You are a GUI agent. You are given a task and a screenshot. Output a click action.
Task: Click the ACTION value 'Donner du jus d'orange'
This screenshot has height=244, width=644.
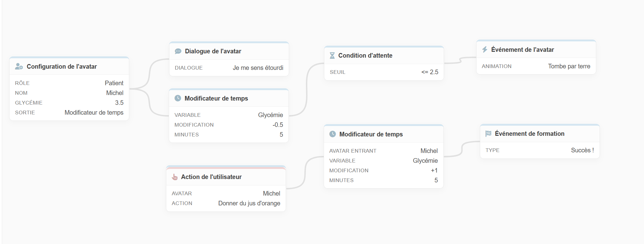tap(249, 203)
